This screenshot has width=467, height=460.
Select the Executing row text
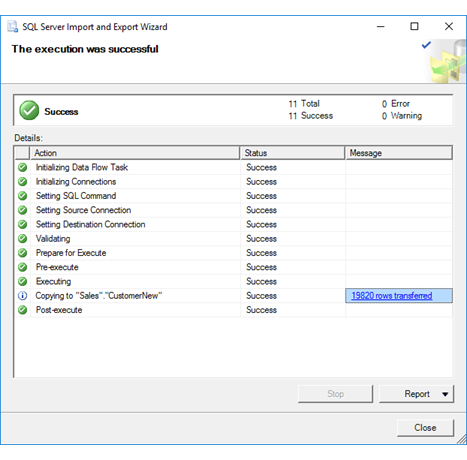click(53, 281)
